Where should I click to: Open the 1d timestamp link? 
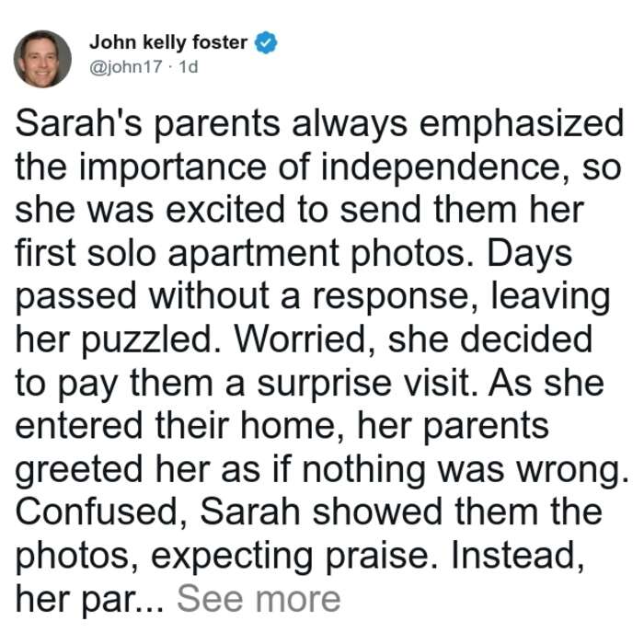pyautogui.click(x=189, y=67)
